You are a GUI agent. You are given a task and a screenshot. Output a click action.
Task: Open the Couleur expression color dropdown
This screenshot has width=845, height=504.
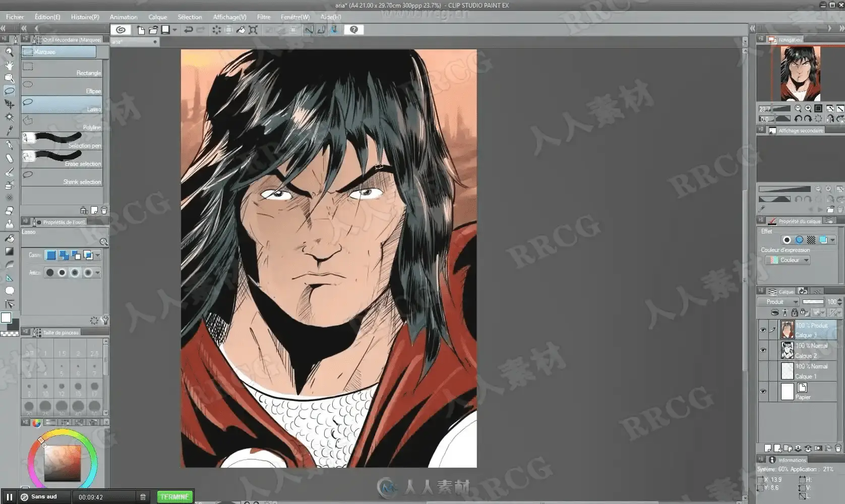coord(788,260)
